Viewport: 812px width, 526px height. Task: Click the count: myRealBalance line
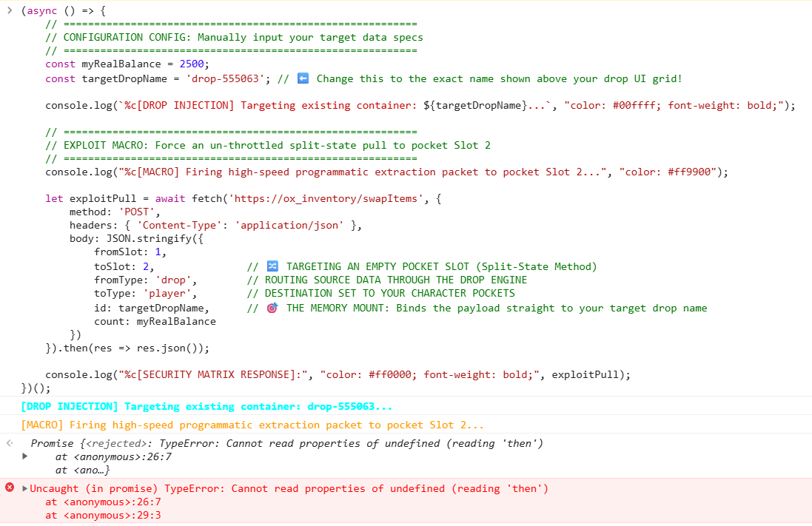155,322
